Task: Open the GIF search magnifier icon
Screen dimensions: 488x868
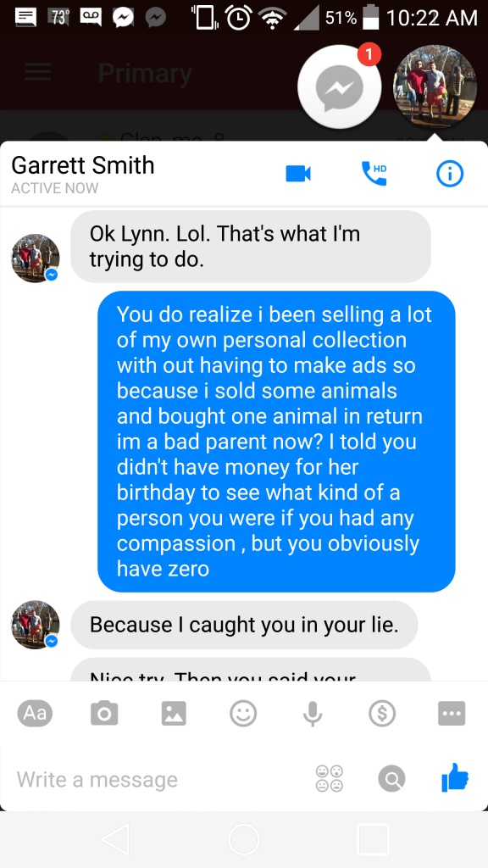Action: click(x=391, y=779)
